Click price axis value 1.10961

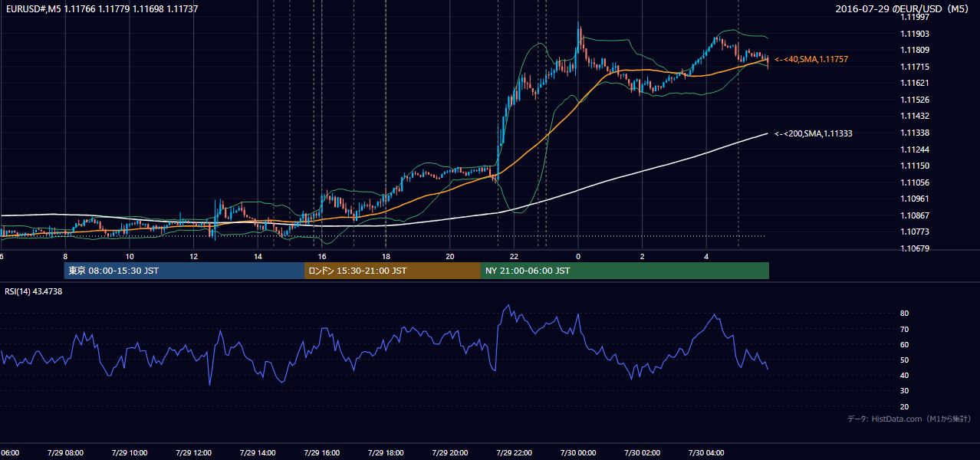tap(914, 199)
